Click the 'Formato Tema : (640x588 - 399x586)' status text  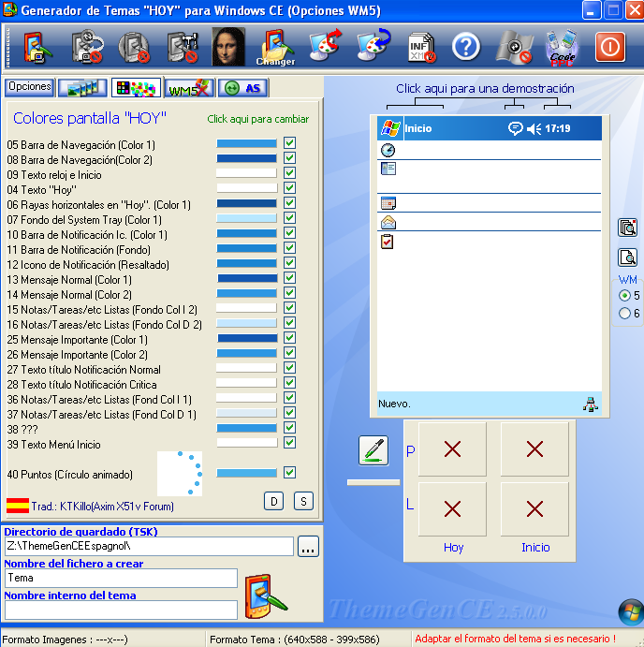pyautogui.click(x=295, y=640)
